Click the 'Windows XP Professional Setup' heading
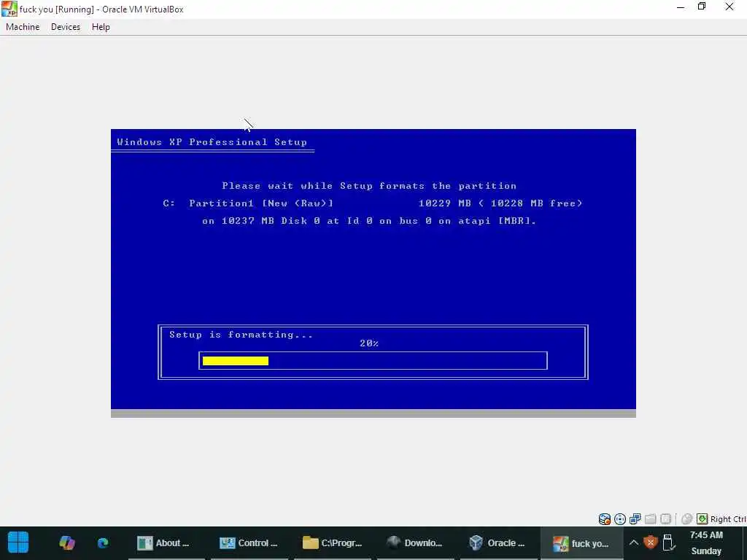Viewport: 747px width, 560px height. click(x=212, y=142)
